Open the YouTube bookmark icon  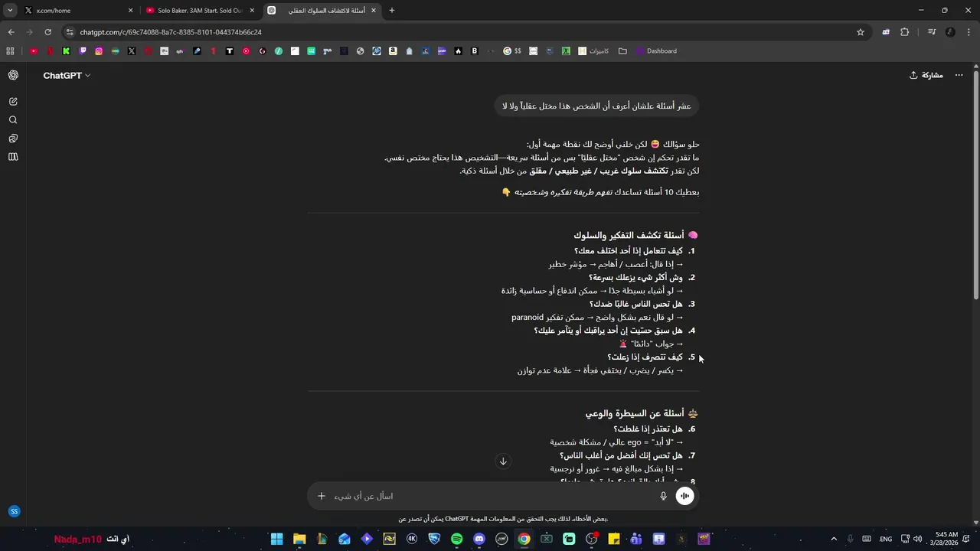point(34,51)
